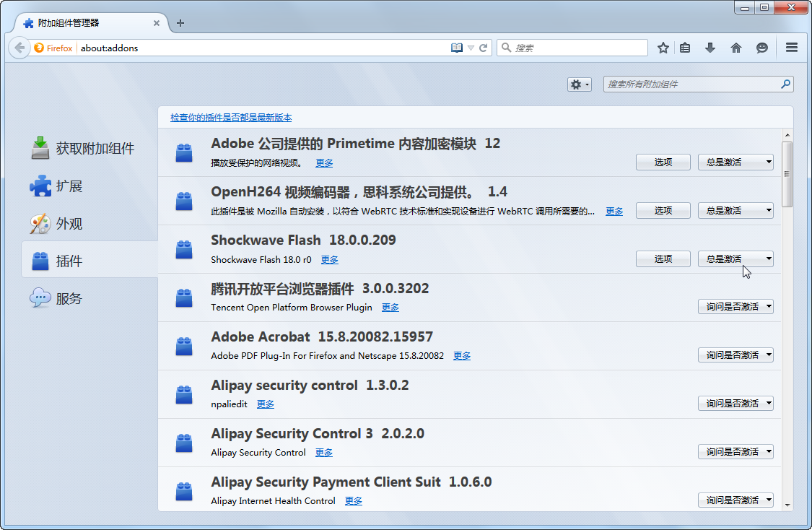Open the chat smiley face icon

point(761,48)
